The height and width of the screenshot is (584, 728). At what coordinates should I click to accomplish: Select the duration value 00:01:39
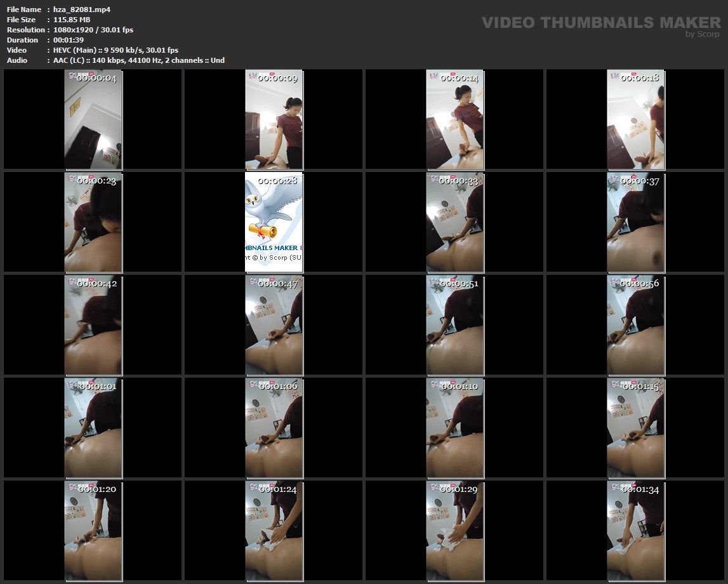point(69,40)
